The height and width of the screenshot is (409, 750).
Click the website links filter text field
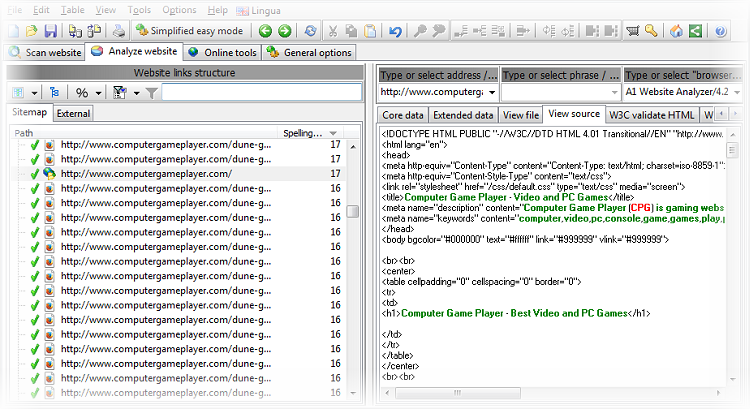[260, 93]
